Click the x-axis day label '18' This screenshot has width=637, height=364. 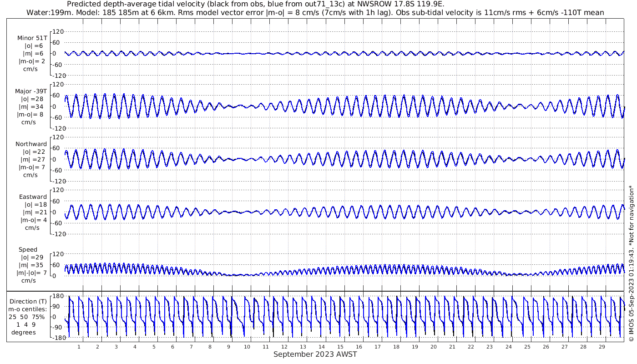coord(396,347)
